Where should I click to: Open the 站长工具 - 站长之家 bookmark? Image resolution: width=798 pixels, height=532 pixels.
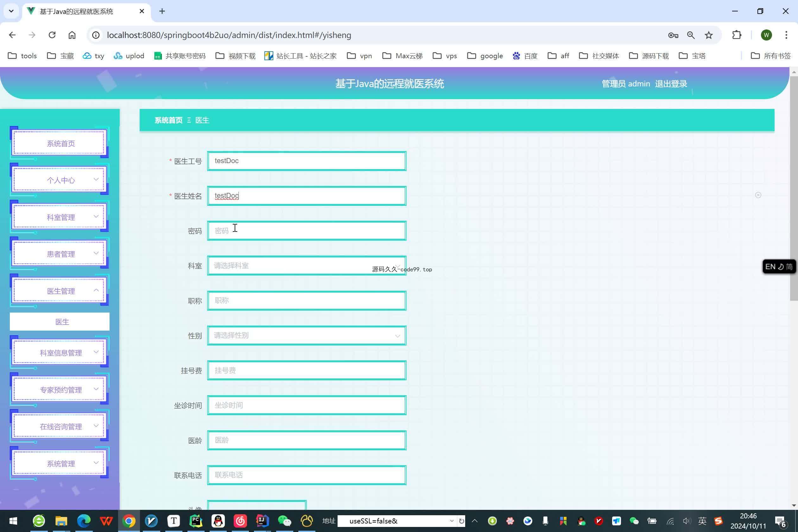(301, 56)
